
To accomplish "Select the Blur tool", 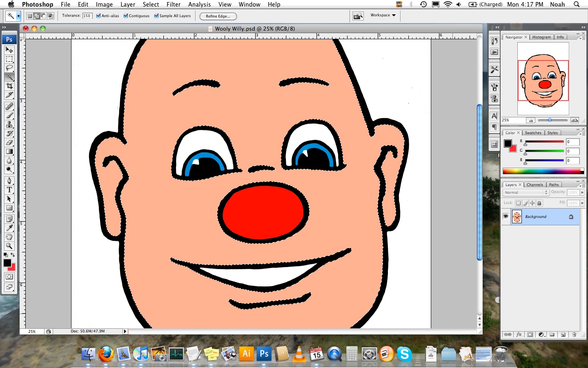I will (x=9, y=161).
